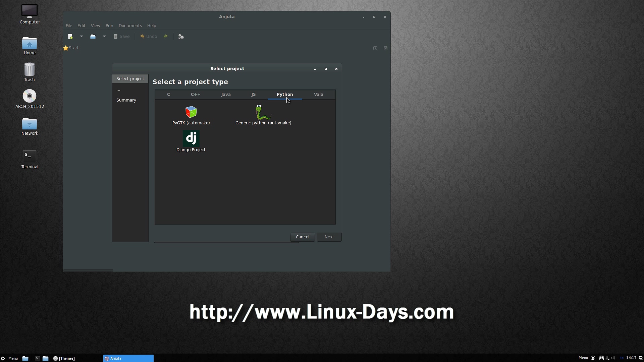
Task: Select the Python project tab
Action: [285, 95]
